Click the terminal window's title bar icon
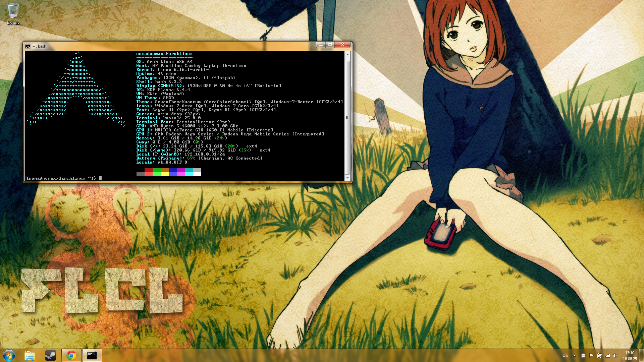 coord(28,47)
